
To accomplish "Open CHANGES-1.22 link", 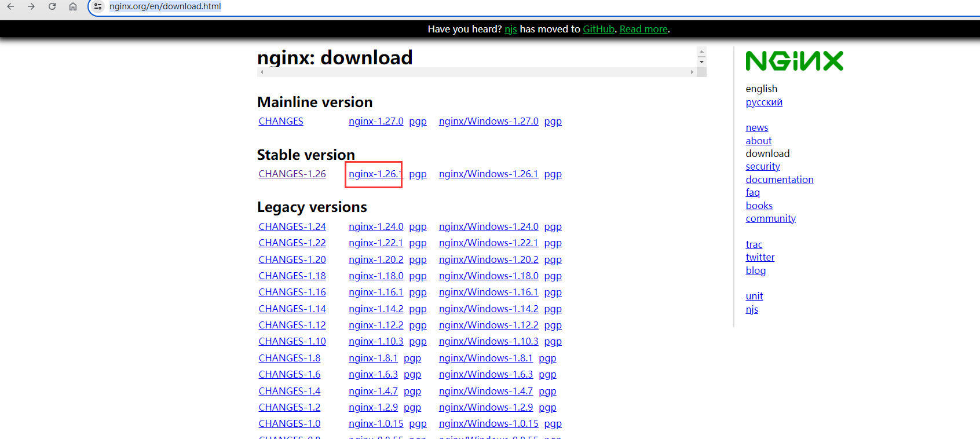I will [292, 243].
